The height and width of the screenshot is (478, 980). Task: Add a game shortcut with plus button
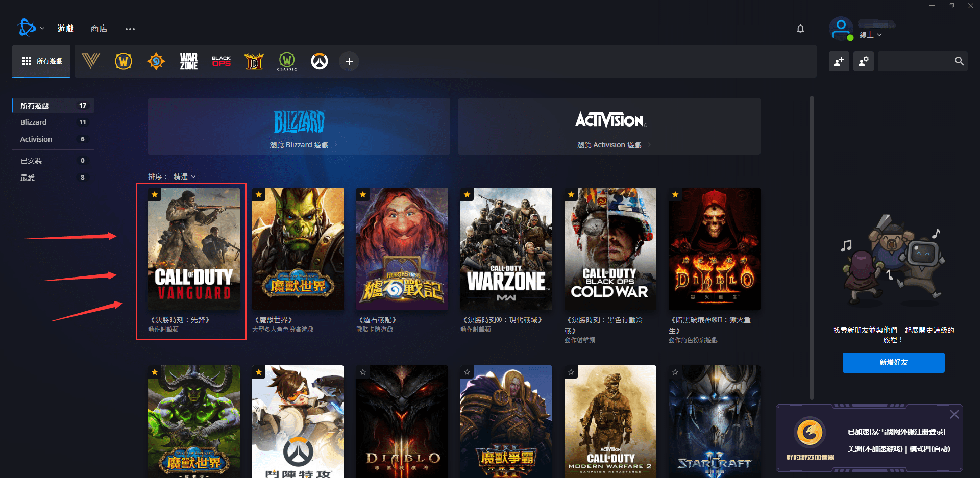[x=349, y=61]
